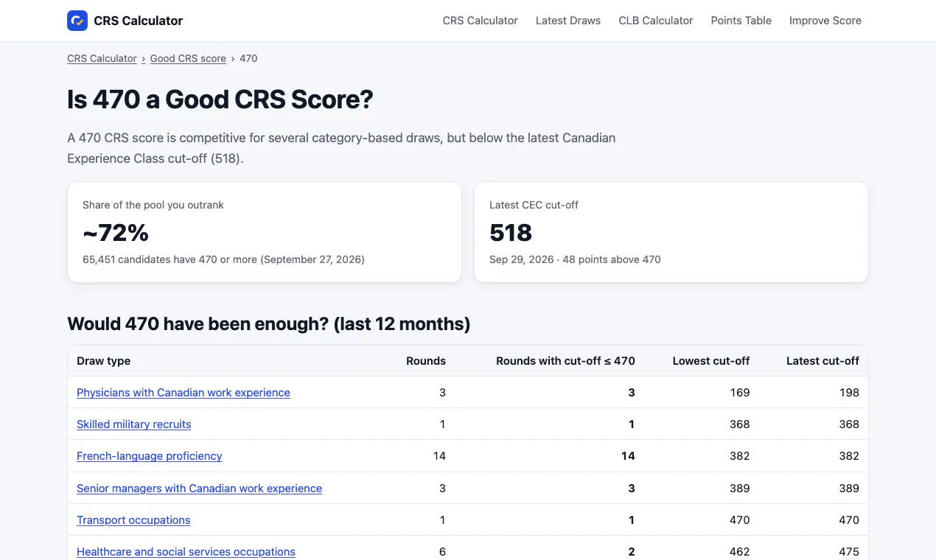Screen dimensions: 936x560
Task: Click Physicians row latest cut-off 198
Action: click(849, 393)
